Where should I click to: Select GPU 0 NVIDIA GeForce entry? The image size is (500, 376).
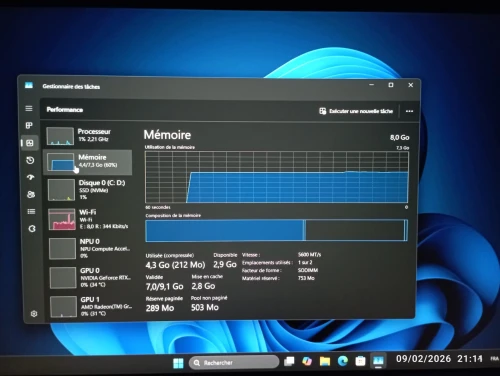[x=91, y=277]
